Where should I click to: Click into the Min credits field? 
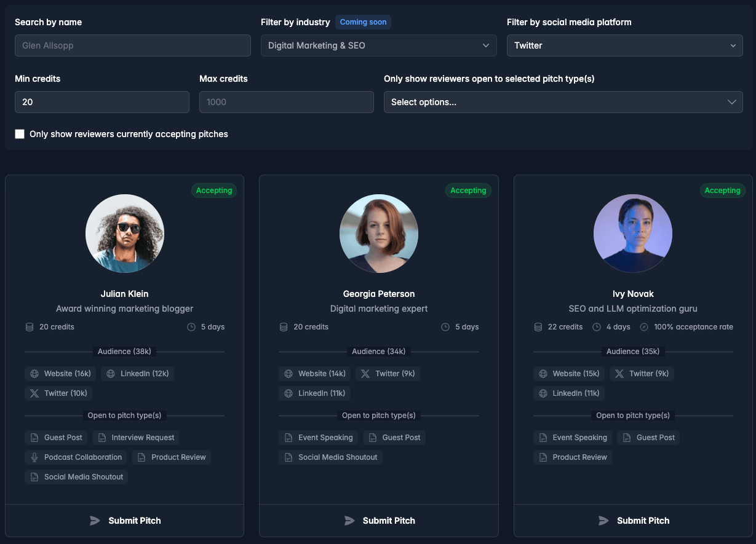pos(101,102)
